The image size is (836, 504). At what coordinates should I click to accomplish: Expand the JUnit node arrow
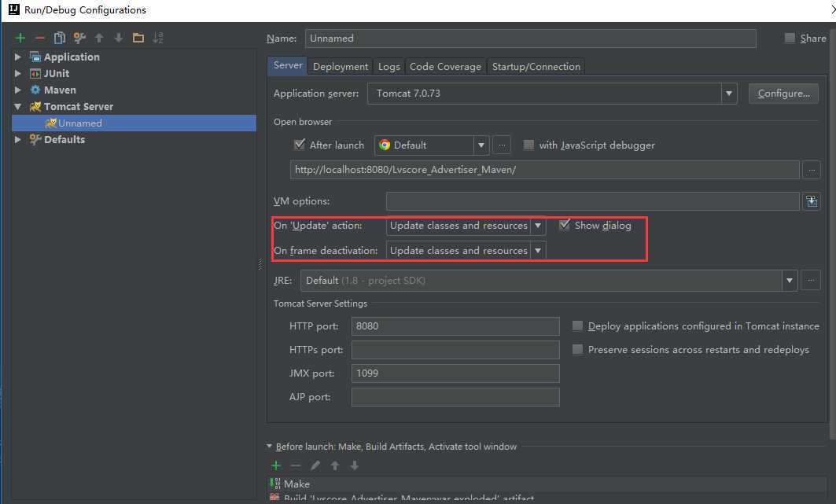17,74
